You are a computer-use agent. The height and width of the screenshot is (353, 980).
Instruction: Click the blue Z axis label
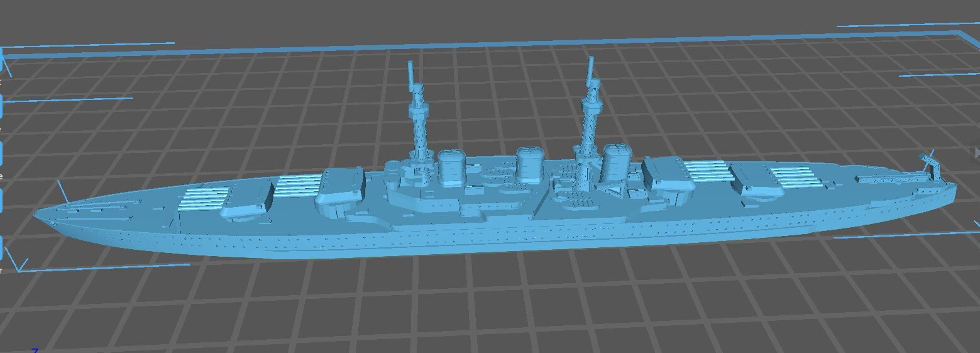[x=35, y=350]
